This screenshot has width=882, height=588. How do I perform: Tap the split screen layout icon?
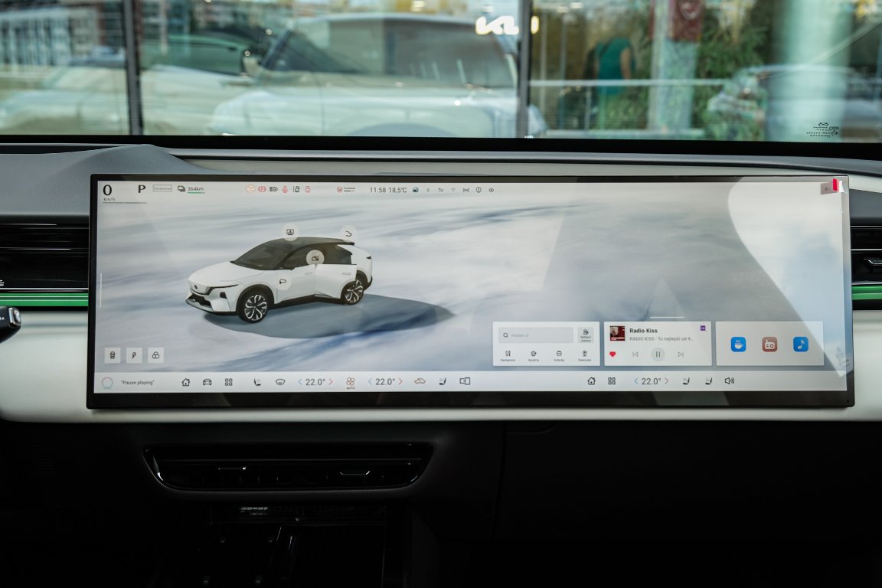coord(465,381)
